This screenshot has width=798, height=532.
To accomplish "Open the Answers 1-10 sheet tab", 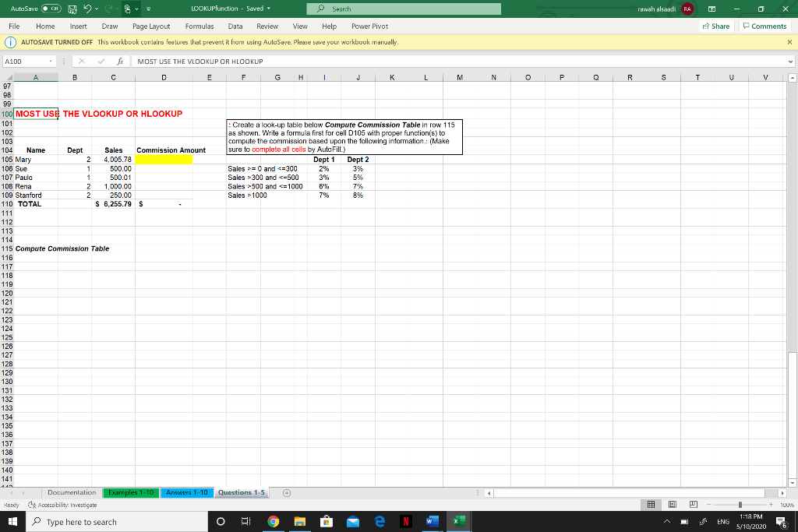I will point(187,492).
